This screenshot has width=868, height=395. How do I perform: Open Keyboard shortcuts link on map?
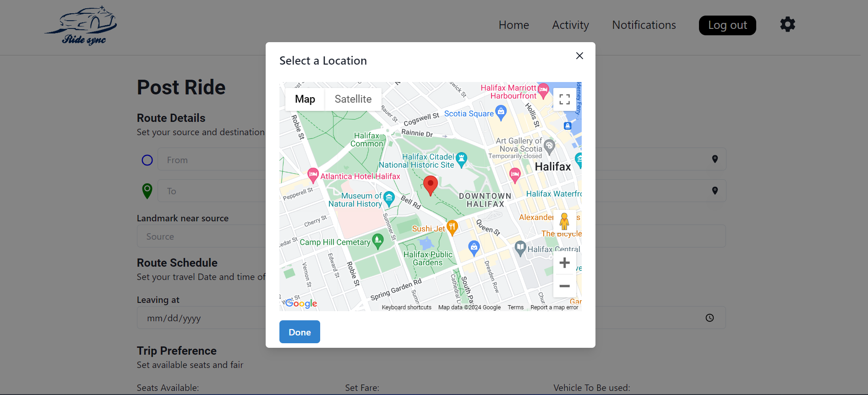point(407,307)
